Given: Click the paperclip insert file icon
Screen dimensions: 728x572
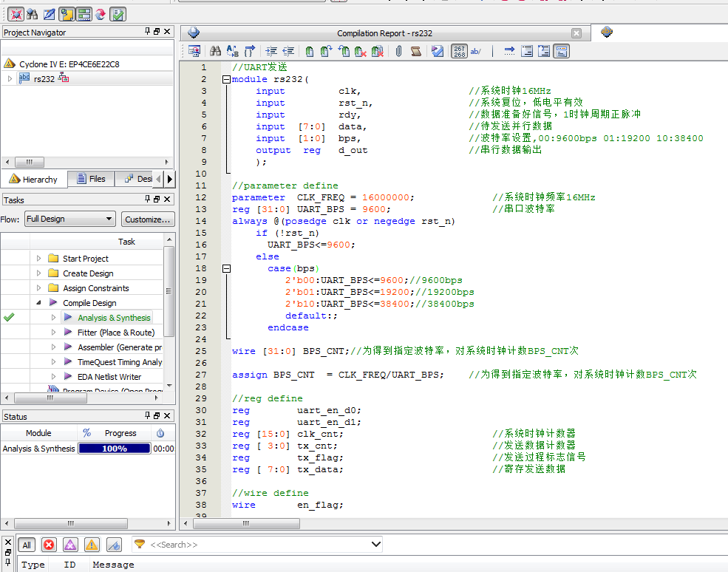Looking at the screenshot, I should tap(398, 51).
